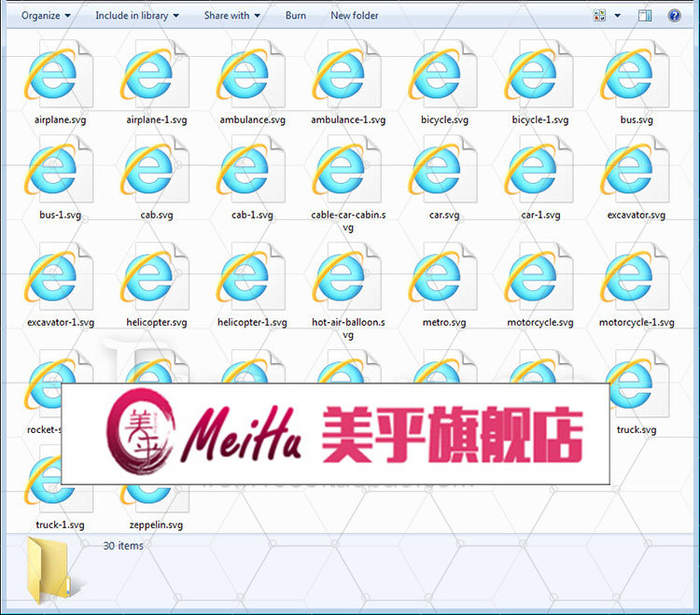700x615 pixels.
Task: Select the truck.svg file icon
Action: [x=639, y=384]
